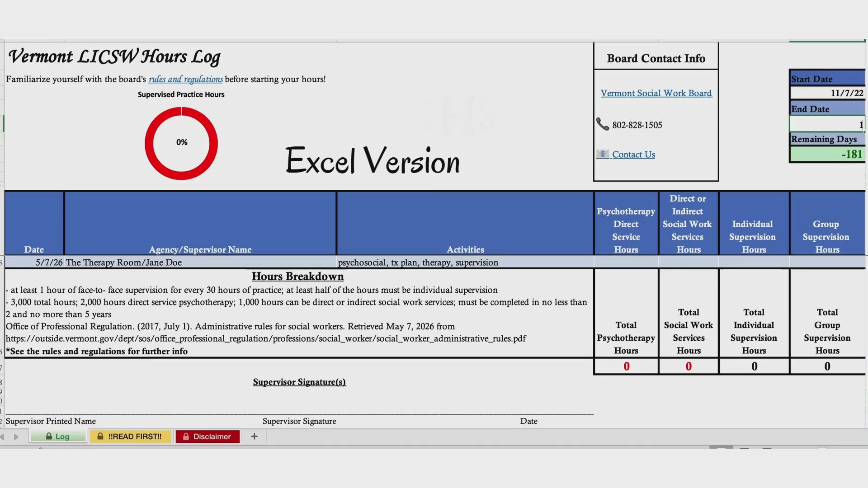Select the Office of Professional Regulation citation line
868x488 pixels.
pyautogui.click(x=230, y=327)
